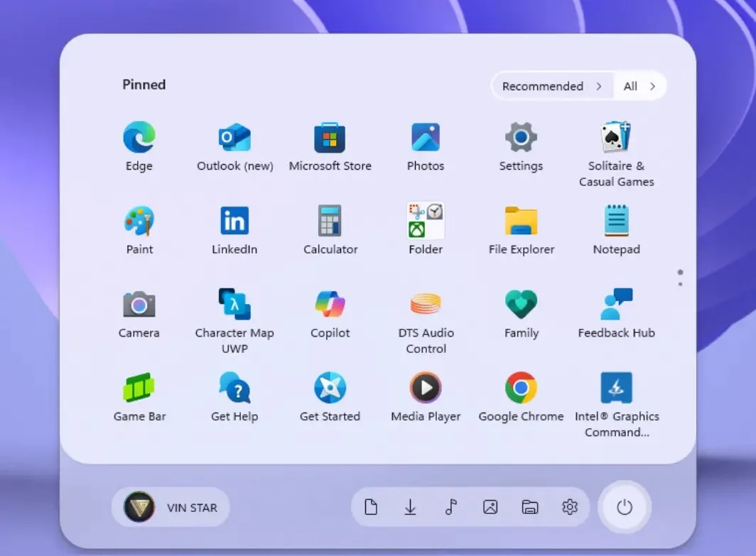The height and width of the screenshot is (556, 756).
Task: Open the Pictures folder shortcut
Action: click(490, 507)
